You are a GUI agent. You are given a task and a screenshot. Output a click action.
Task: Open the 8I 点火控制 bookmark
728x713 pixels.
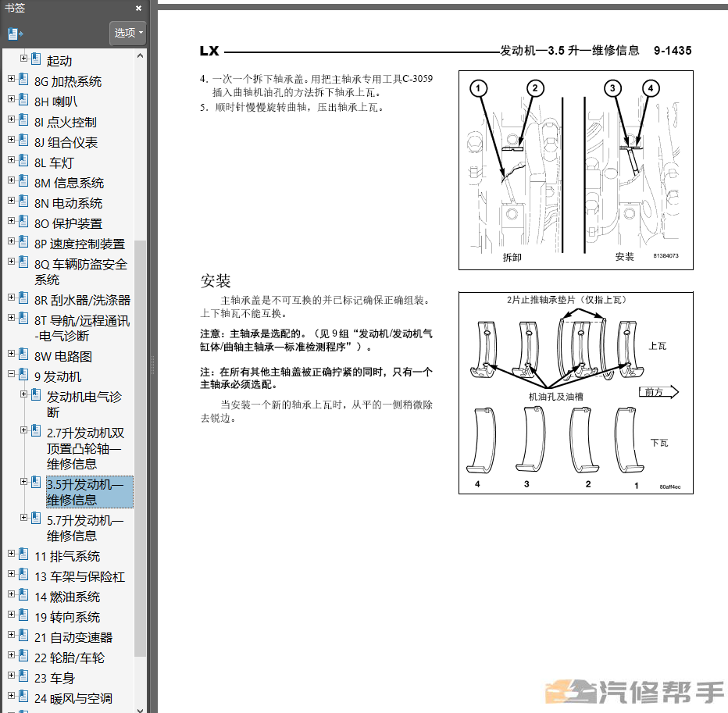(66, 122)
